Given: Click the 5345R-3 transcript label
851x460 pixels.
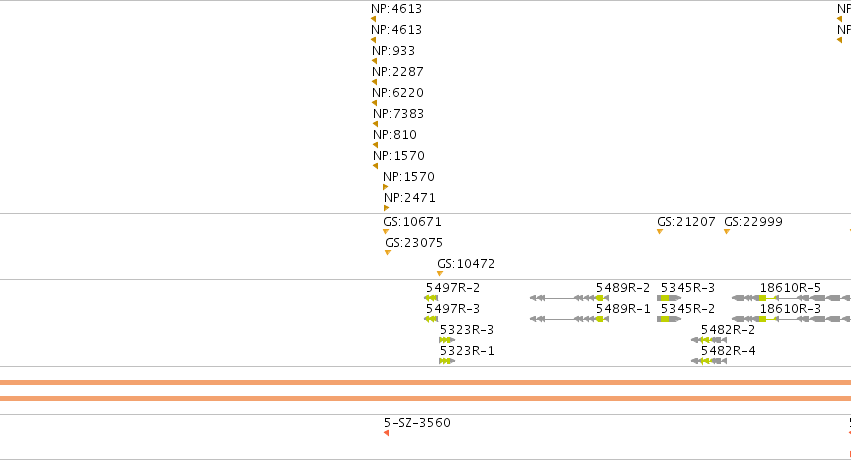Looking at the screenshot, I should coord(688,288).
